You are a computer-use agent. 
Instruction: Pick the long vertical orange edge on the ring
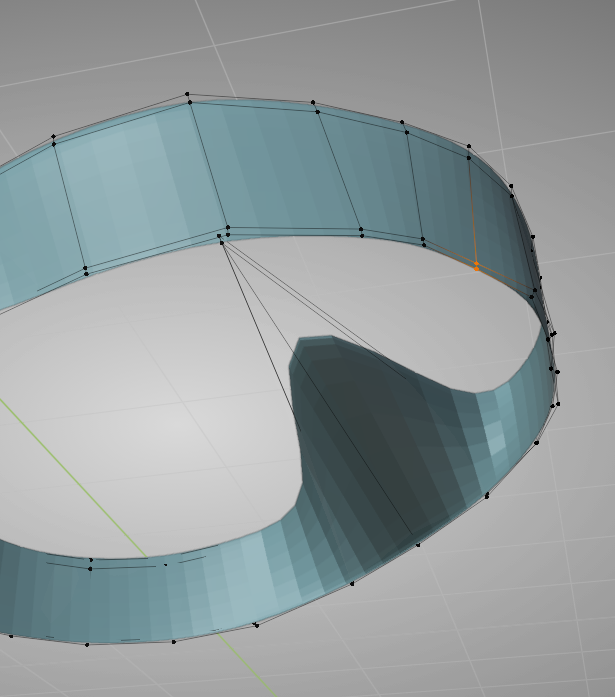473,211
